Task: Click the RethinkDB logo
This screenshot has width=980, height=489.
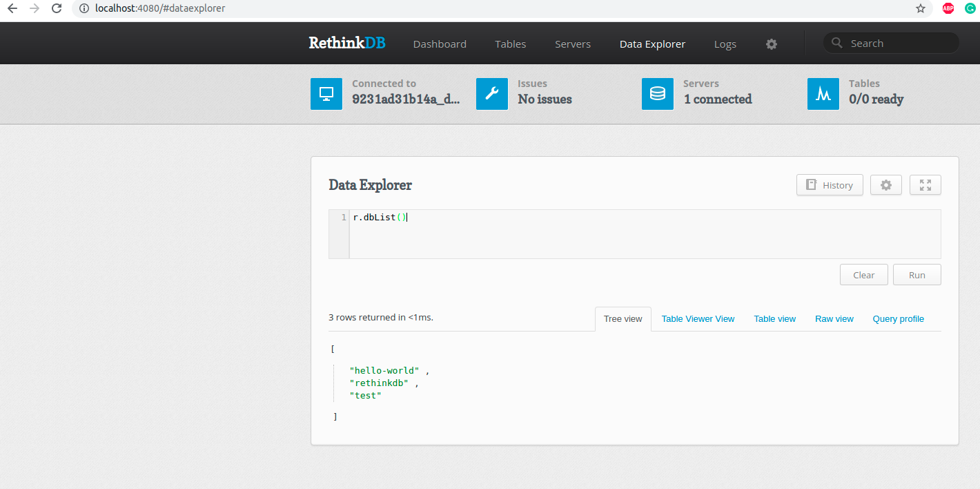Action: [347, 43]
